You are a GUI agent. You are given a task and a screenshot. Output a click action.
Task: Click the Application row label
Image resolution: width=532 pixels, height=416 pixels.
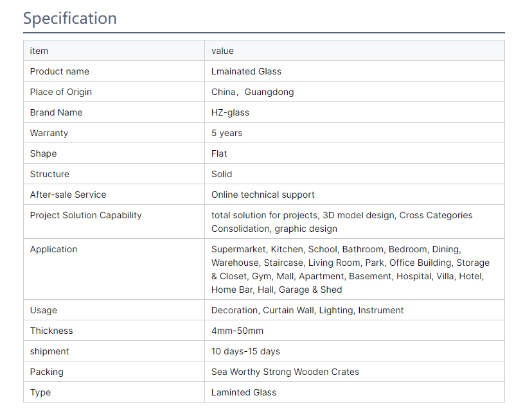[x=53, y=250]
